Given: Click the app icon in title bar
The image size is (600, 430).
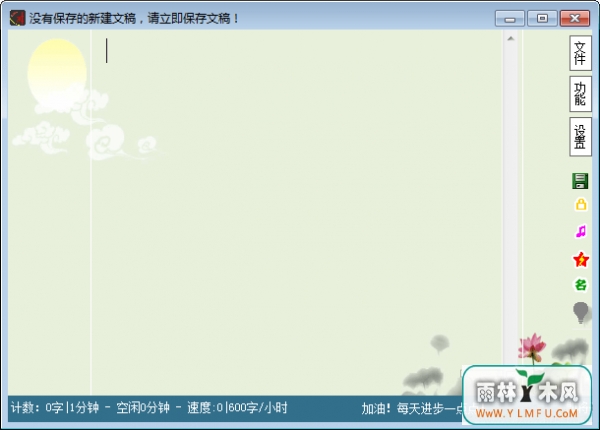Looking at the screenshot, I should pyautogui.click(x=17, y=18).
